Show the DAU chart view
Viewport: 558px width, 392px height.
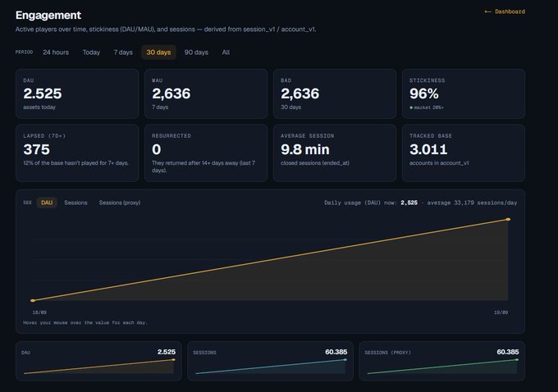click(47, 203)
